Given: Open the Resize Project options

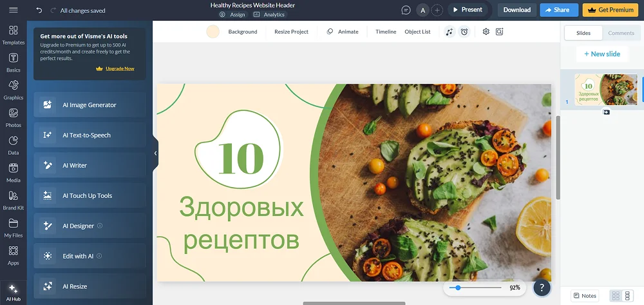Looking at the screenshot, I should tap(291, 32).
